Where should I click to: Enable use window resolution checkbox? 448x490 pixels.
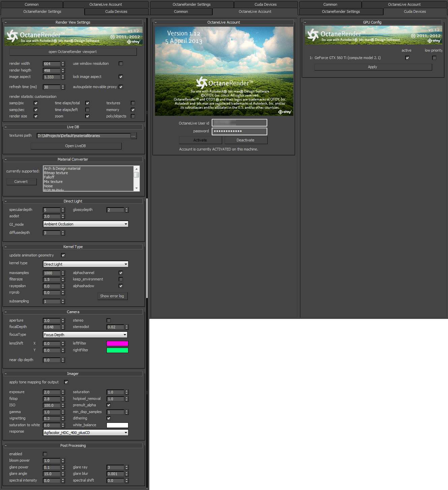pos(121,63)
